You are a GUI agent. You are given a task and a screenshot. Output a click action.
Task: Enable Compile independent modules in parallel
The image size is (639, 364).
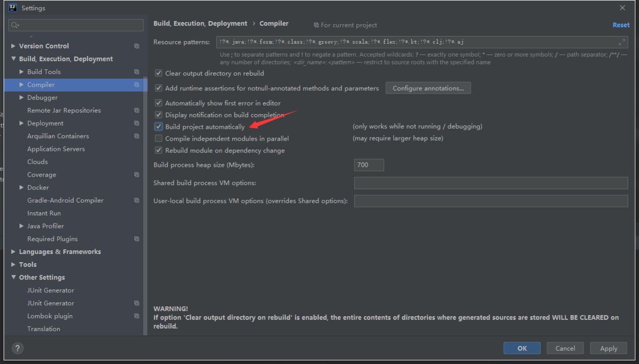click(159, 139)
